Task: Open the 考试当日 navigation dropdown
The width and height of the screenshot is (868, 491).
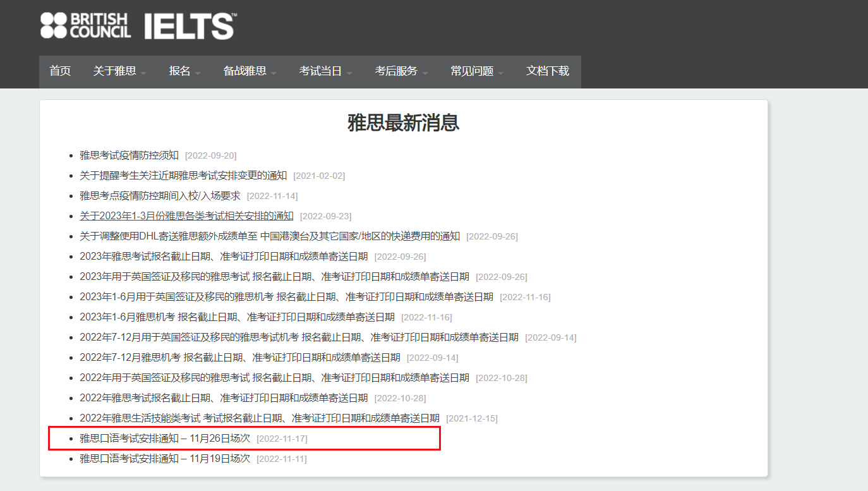Action: (325, 71)
